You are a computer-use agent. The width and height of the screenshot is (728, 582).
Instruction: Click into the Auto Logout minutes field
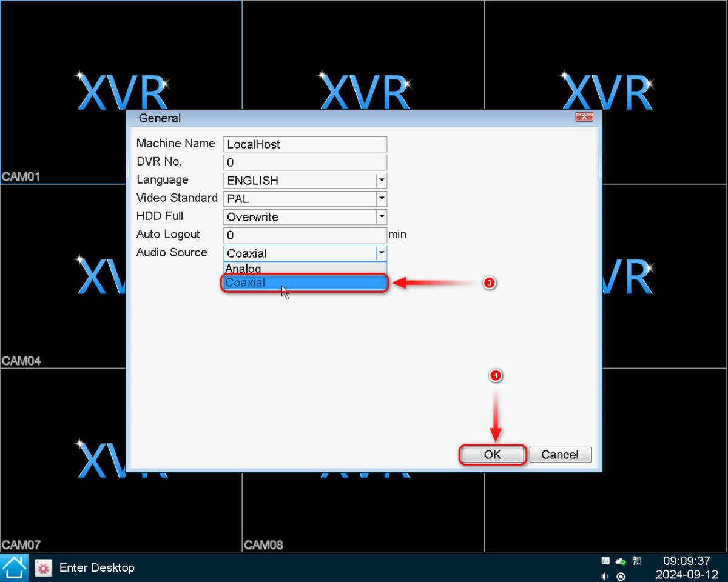coord(305,235)
